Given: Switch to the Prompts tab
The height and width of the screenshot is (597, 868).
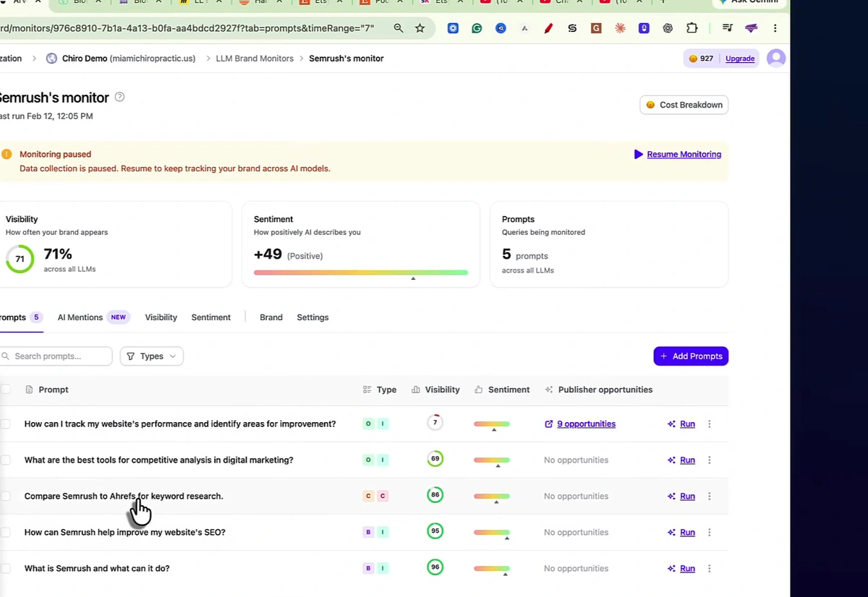Looking at the screenshot, I should [20, 317].
